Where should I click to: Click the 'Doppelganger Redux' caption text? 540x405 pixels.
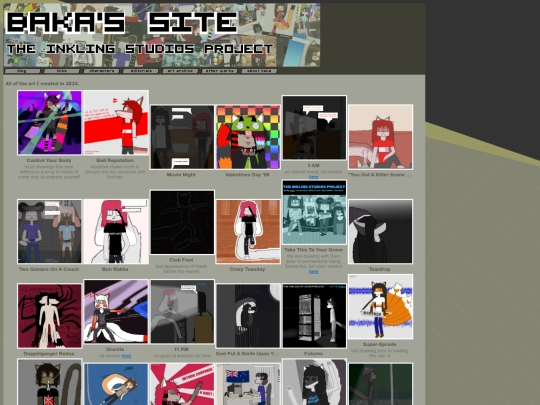tap(49, 353)
